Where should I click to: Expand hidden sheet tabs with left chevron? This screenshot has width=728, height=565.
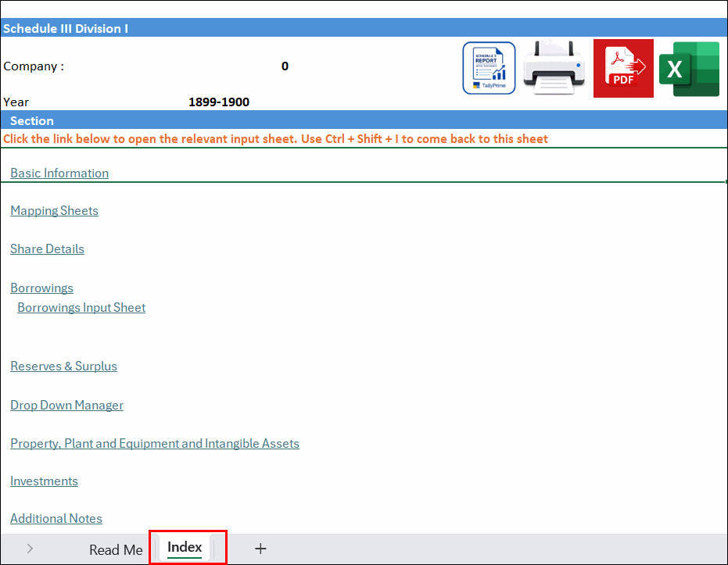(30, 549)
